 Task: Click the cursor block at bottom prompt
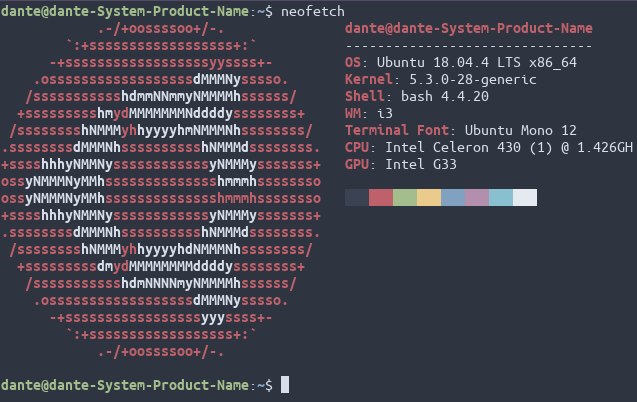tap(285, 385)
